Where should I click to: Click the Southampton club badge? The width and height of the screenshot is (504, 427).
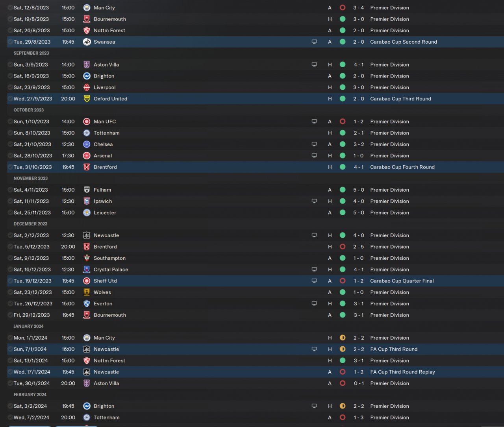point(87,258)
